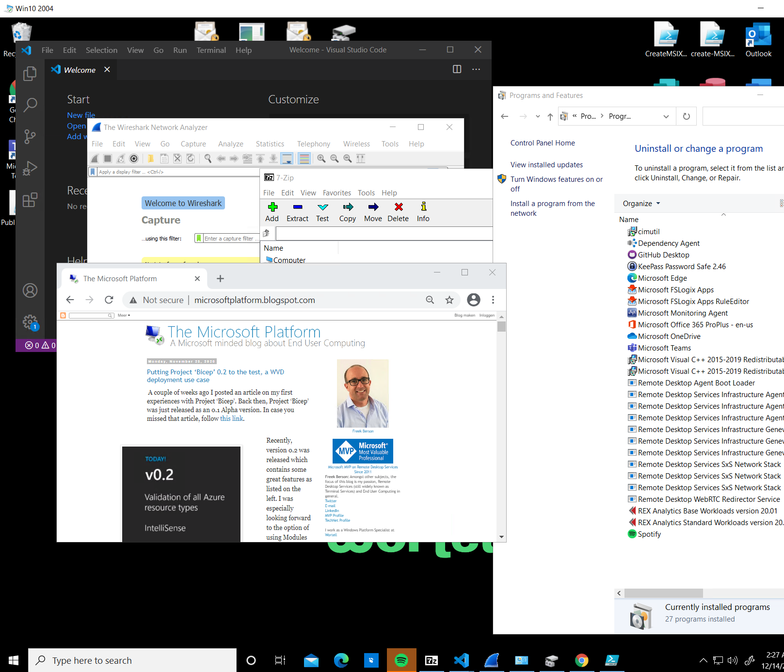
Task: Open the Favorites menu in 7-Zip
Action: [337, 193]
